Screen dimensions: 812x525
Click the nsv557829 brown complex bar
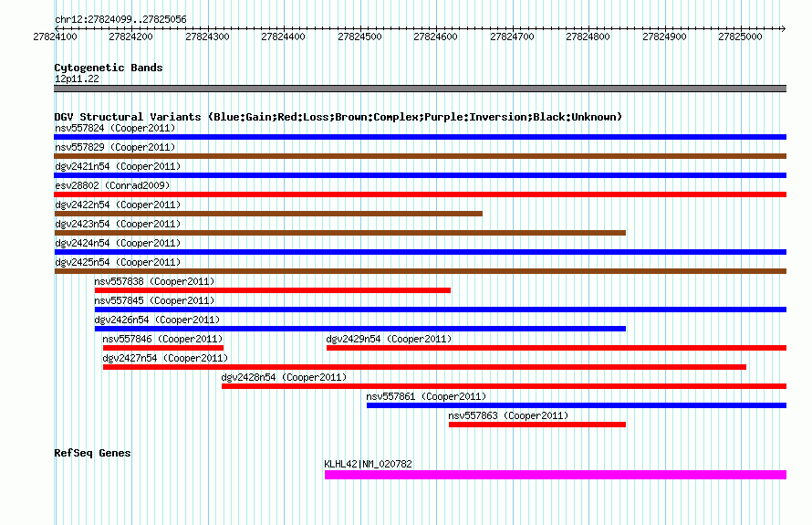click(x=420, y=156)
